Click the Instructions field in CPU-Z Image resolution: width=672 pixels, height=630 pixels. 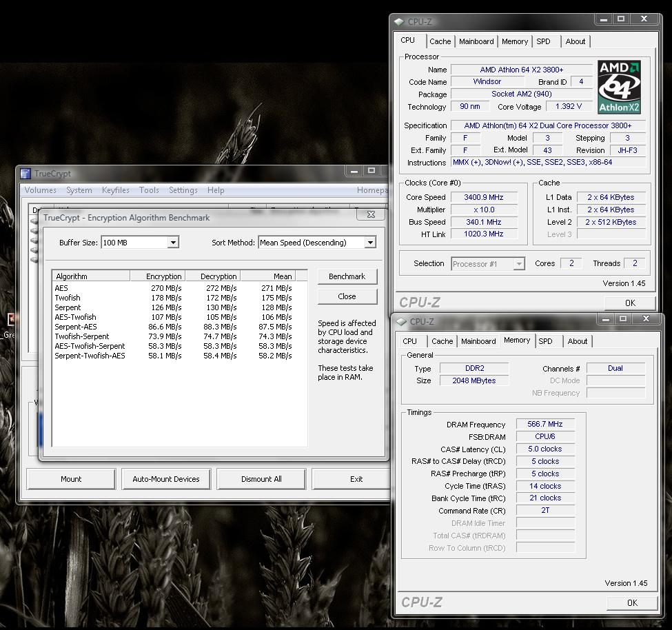pos(548,163)
